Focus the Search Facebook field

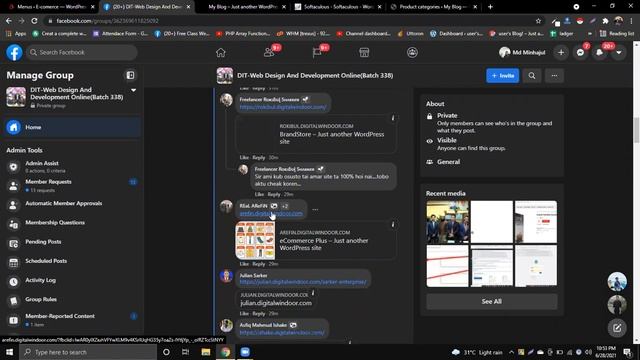(x=82, y=52)
